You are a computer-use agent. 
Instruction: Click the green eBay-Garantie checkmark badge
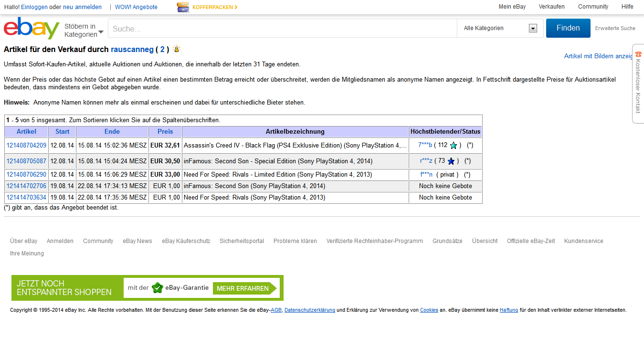click(158, 288)
